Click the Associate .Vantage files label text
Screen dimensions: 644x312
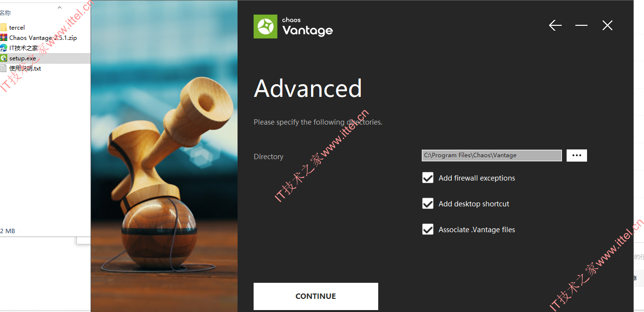coord(477,230)
